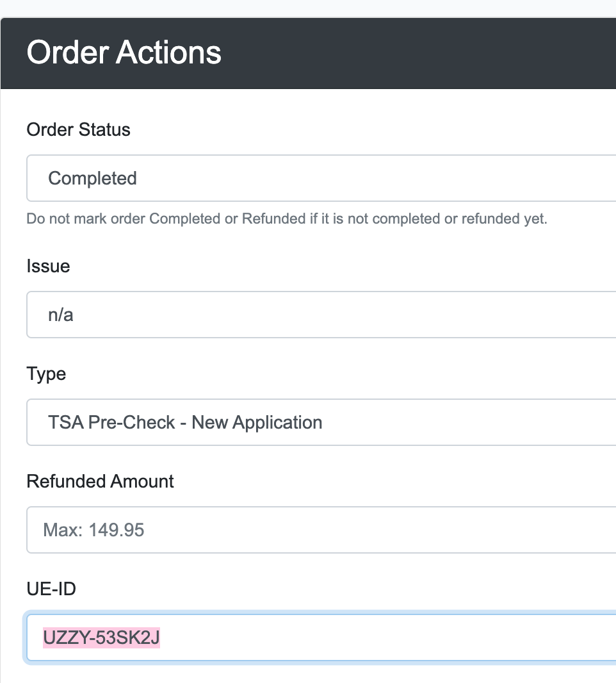Click the Refunded Amount label

click(100, 481)
